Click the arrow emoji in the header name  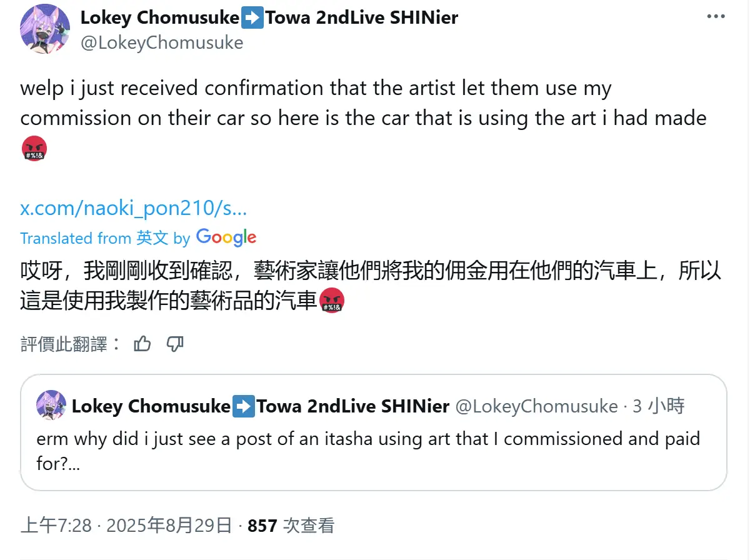(x=252, y=17)
